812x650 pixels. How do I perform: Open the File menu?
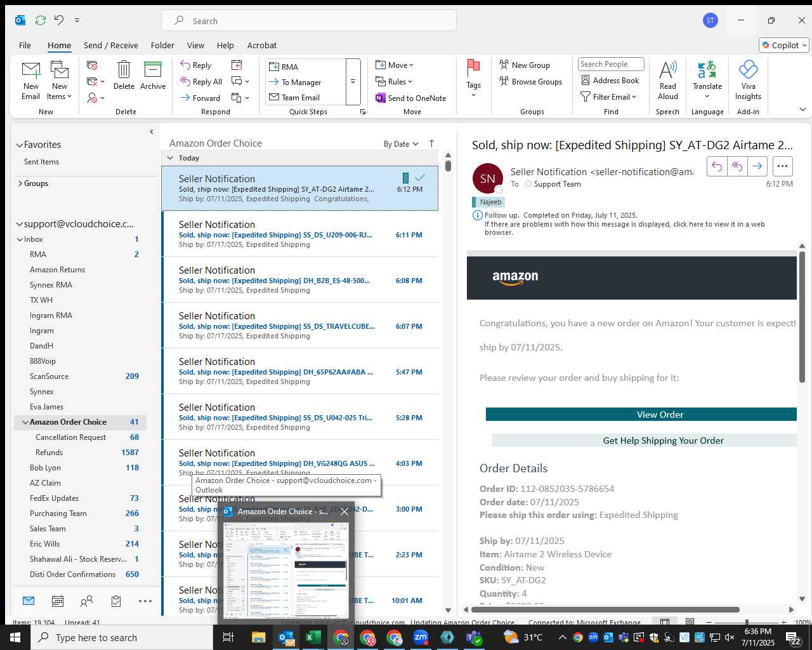pyautogui.click(x=25, y=45)
